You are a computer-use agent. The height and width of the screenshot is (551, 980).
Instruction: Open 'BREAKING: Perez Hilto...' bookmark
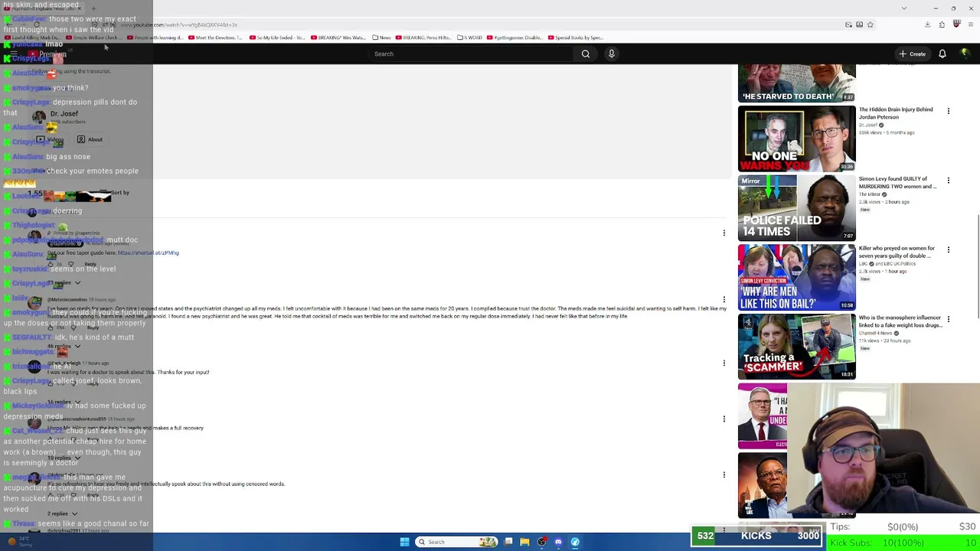[x=424, y=37]
